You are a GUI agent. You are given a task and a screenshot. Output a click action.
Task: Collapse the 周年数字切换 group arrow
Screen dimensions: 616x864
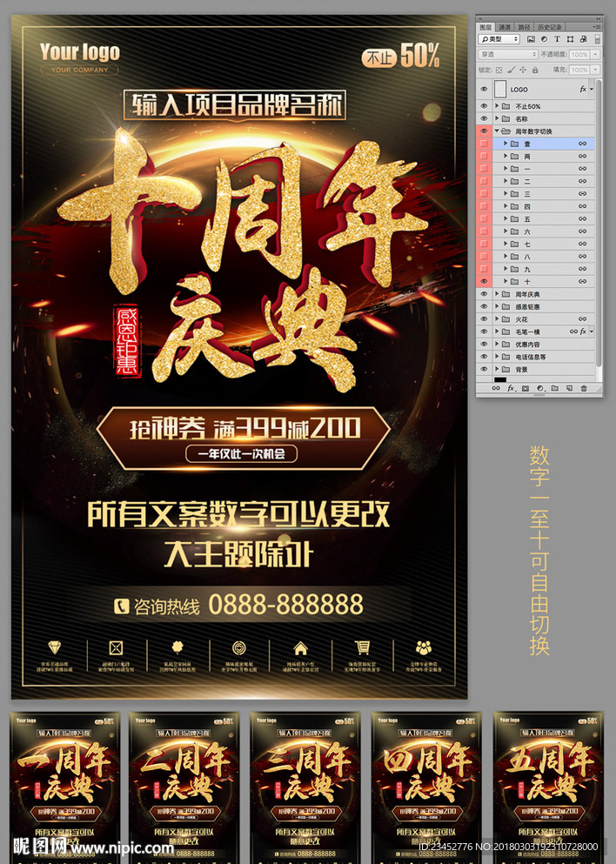pyautogui.click(x=497, y=131)
